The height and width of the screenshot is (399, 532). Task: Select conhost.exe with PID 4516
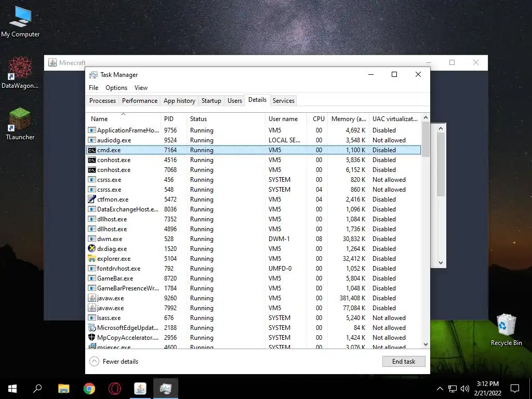click(254, 160)
